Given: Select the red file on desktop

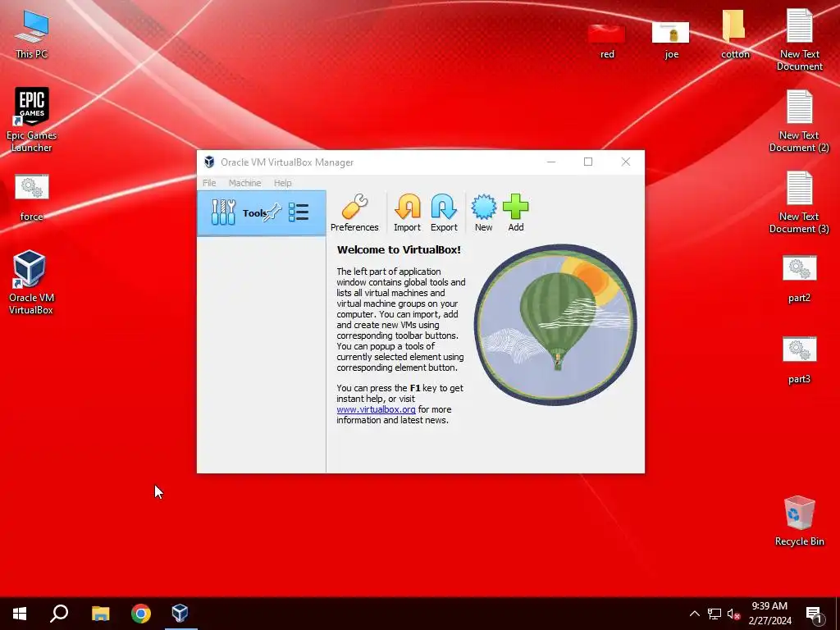Looking at the screenshot, I should click(606, 40).
